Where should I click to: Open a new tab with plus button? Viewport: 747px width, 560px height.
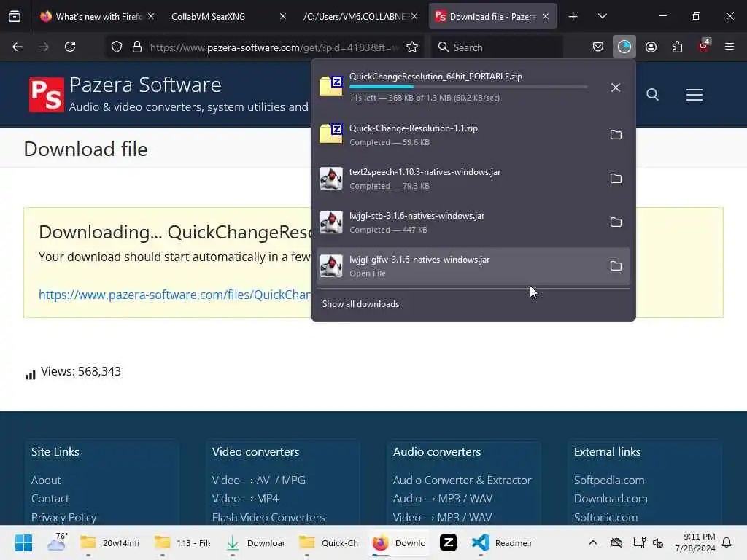click(x=573, y=17)
